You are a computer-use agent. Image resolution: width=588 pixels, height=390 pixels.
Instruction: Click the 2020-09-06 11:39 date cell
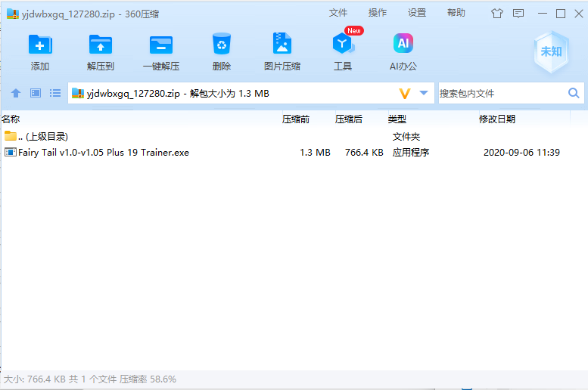(521, 153)
